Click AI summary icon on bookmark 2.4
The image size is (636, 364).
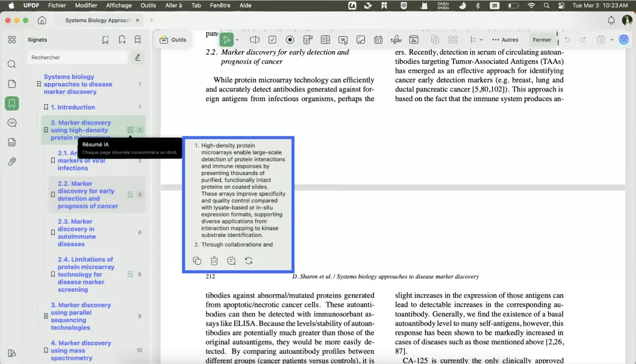[130, 274]
